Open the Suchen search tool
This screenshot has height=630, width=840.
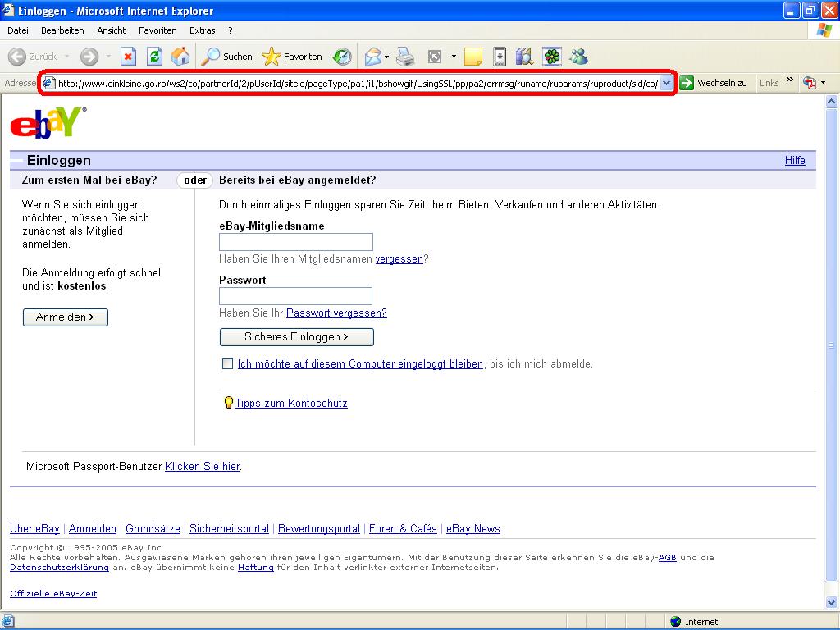pyautogui.click(x=226, y=57)
